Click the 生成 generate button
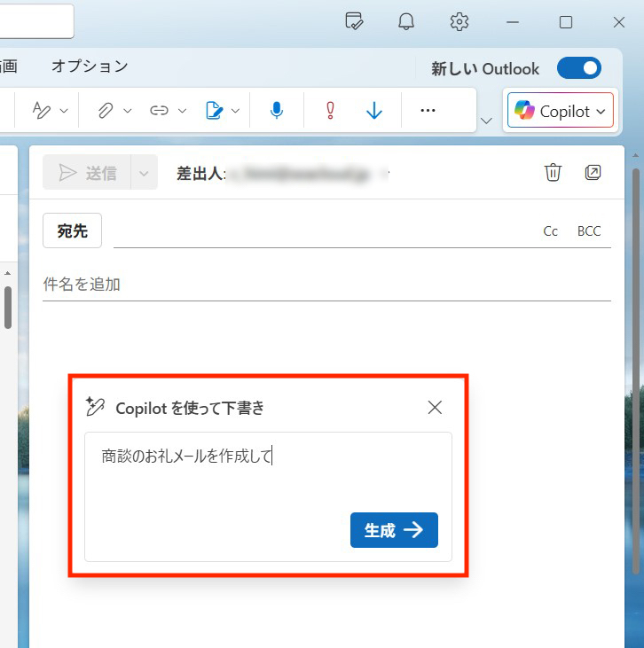The width and height of the screenshot is (644, 648). 394,530
